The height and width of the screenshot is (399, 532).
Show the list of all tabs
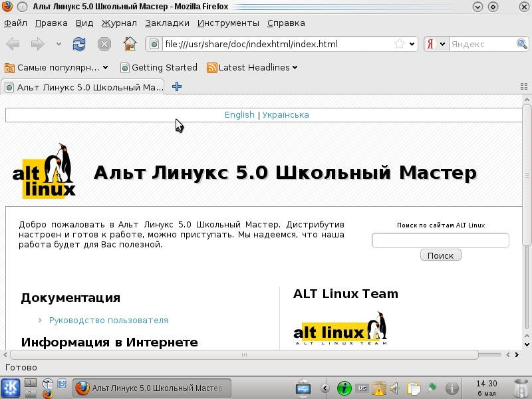(524, 86)
